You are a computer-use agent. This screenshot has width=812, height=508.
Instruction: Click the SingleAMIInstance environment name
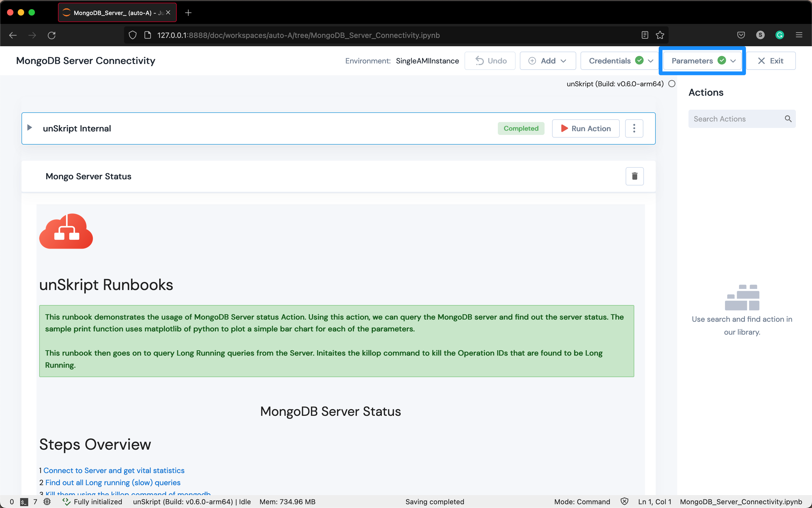(x=427, y=61)
